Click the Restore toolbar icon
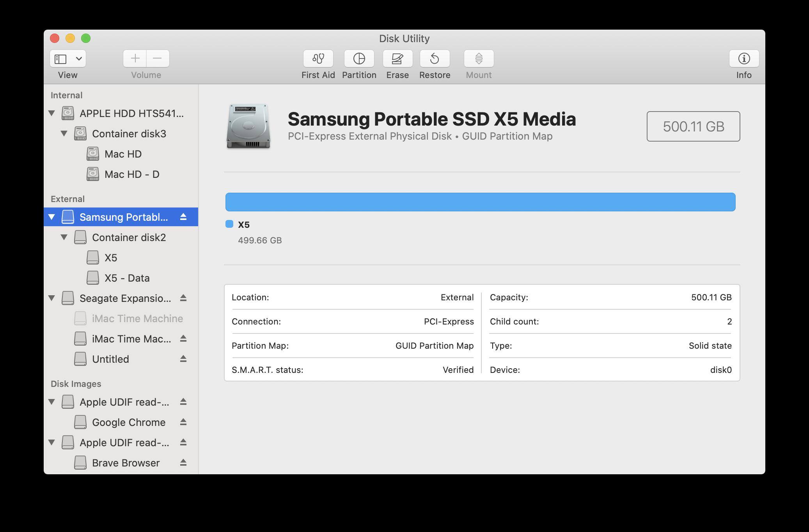 pos(435,59)
